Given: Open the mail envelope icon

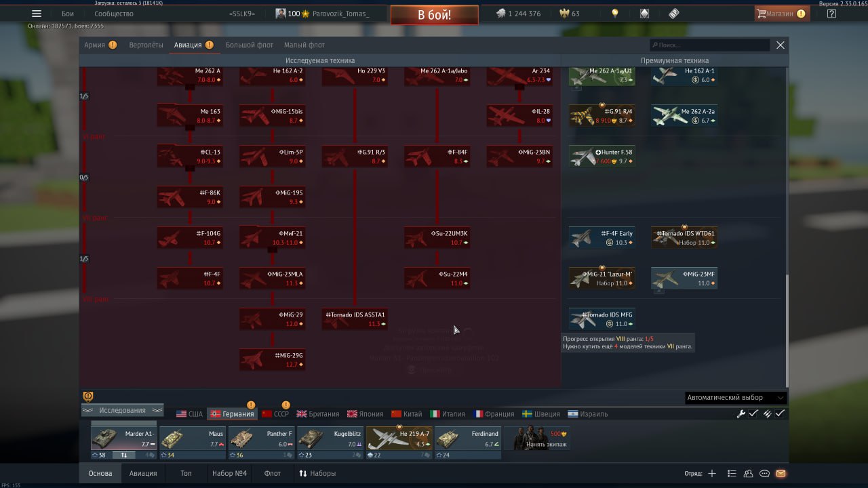Looking at the screenshot, I should pos(781,474).
